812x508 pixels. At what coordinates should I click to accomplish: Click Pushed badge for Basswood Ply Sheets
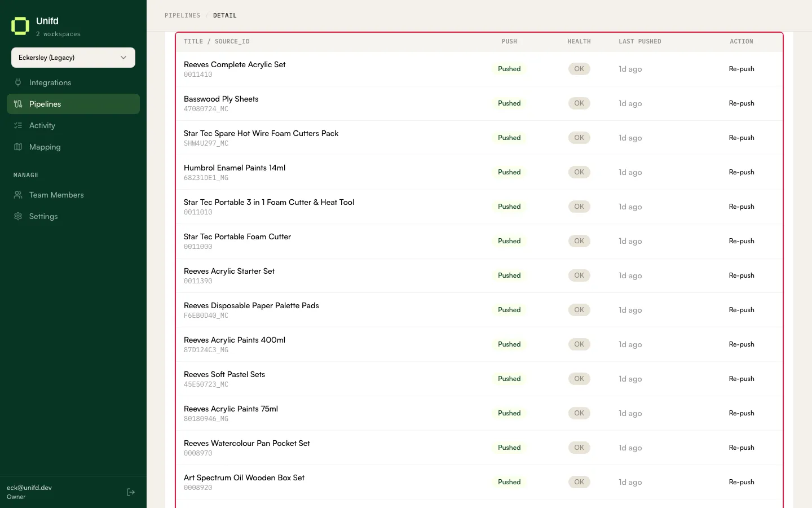509,103
